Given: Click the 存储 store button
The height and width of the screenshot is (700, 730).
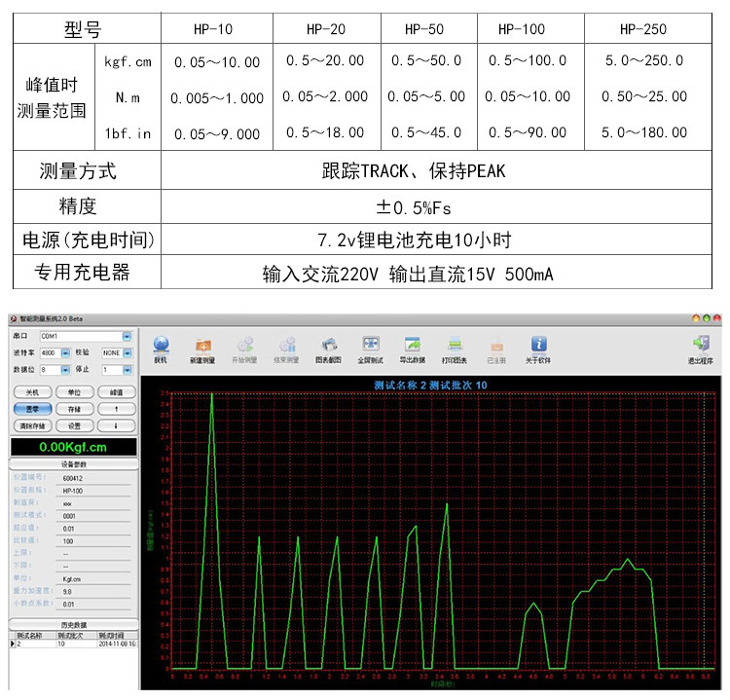Looking at the screenshot, I should coord(75,409).
